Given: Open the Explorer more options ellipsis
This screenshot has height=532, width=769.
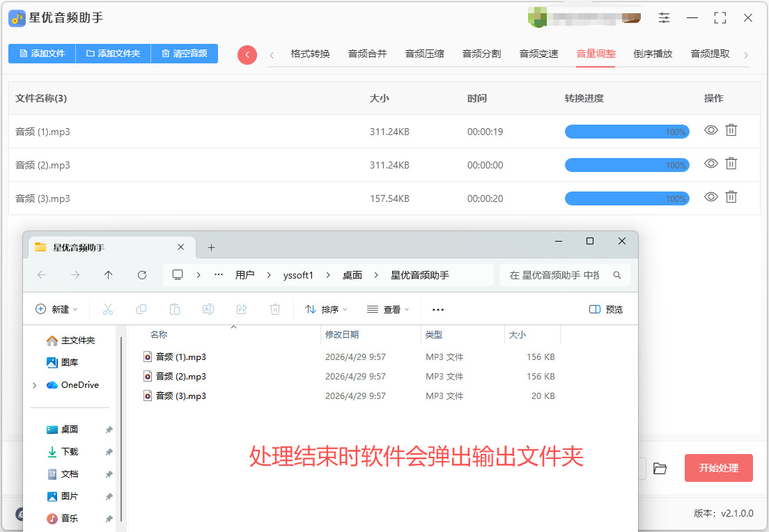Looking at the screenshot, I should pyautogui.click(x=438, y=309).
